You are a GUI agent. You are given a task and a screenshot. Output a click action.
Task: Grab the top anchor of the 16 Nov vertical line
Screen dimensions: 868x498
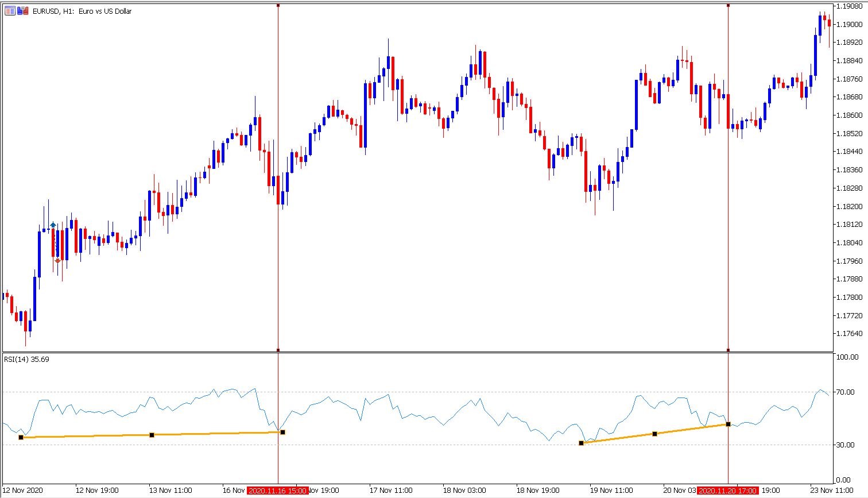pos(278,5)
